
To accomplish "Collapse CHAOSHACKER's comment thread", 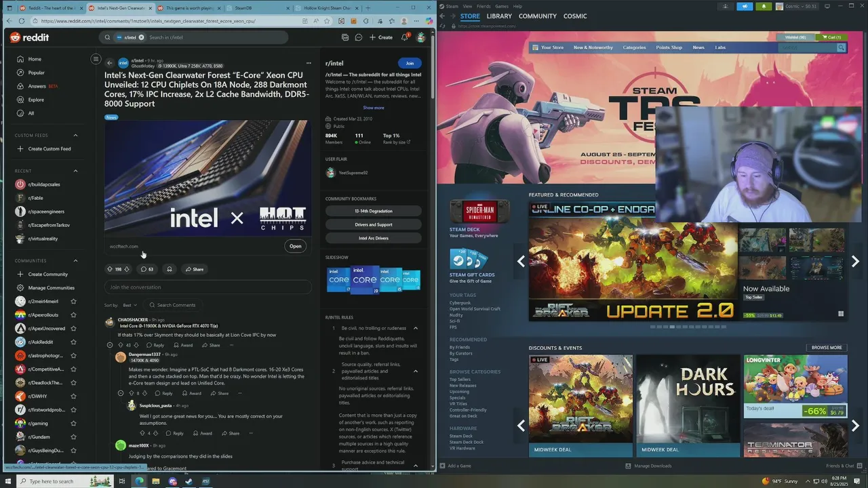I will tap(110, 345).
